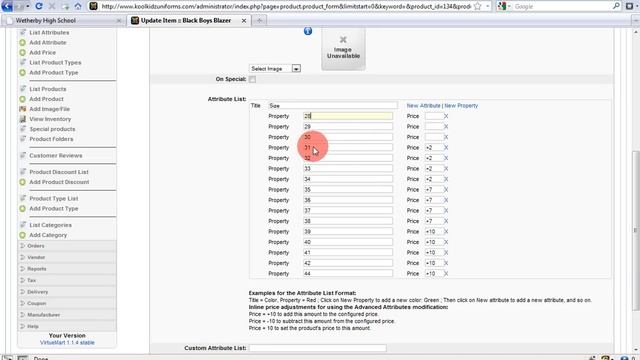Click the List Products icon

[22, 89]
